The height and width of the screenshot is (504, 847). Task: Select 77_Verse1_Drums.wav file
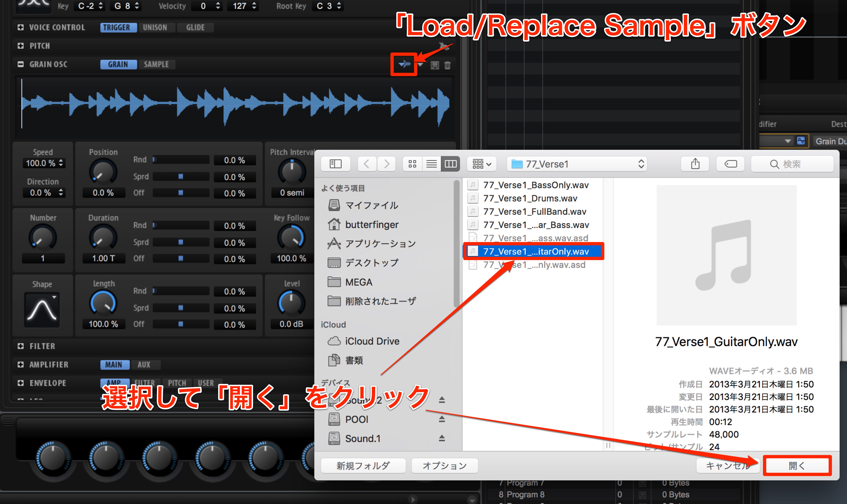tap(533, 198)
